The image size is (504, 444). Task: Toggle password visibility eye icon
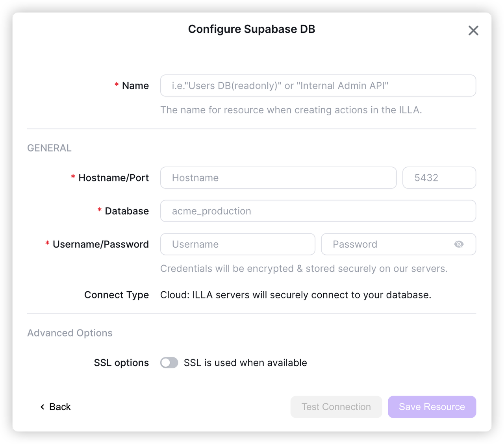[x=459, y=244]
